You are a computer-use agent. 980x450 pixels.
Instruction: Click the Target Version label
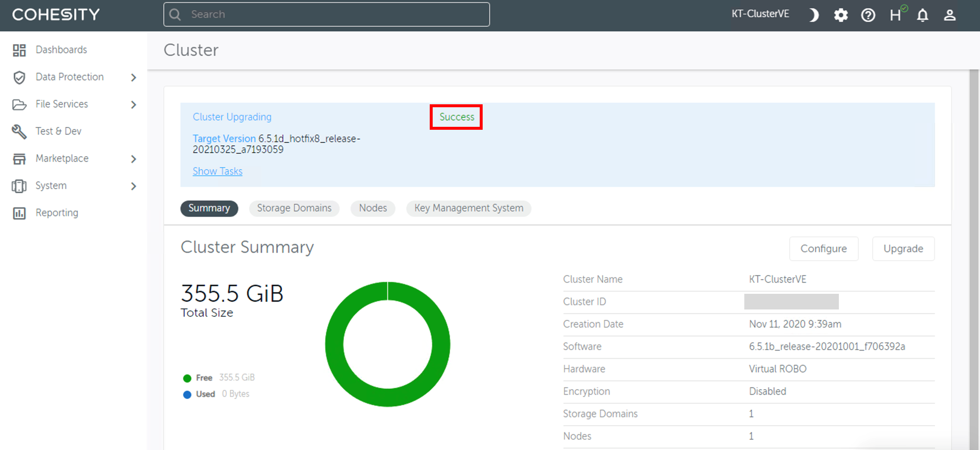coord(224,139)
